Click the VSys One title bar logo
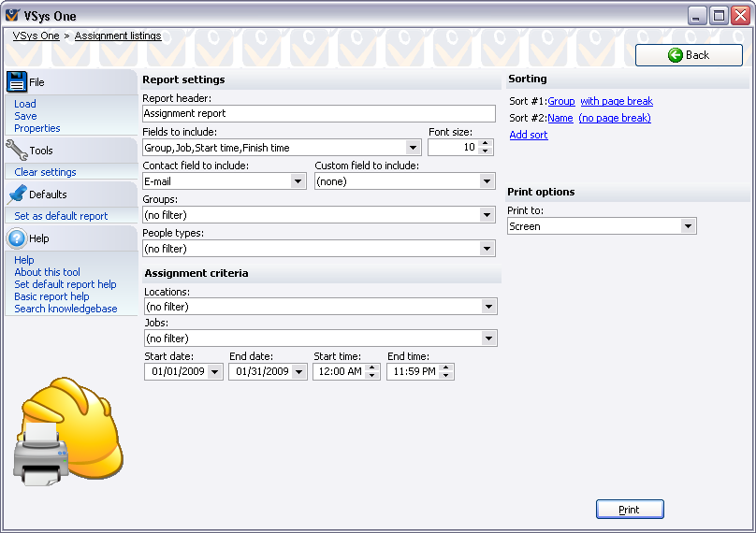Screen dimensions: 756x533 [x=13, y=15]
